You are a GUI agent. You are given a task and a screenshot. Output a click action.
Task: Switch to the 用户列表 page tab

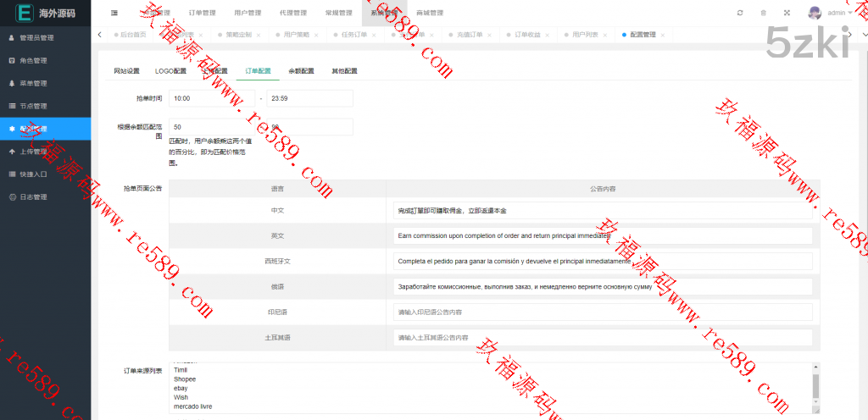(x=584, y=35)
